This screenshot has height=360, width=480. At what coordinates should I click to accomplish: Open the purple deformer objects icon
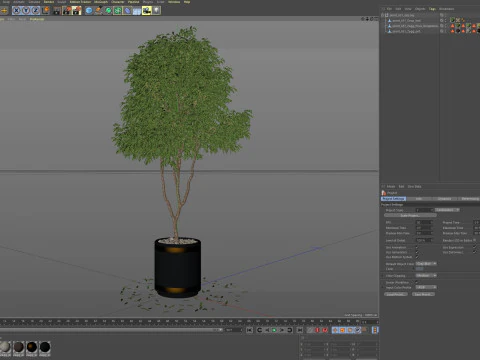click(127, 11)
